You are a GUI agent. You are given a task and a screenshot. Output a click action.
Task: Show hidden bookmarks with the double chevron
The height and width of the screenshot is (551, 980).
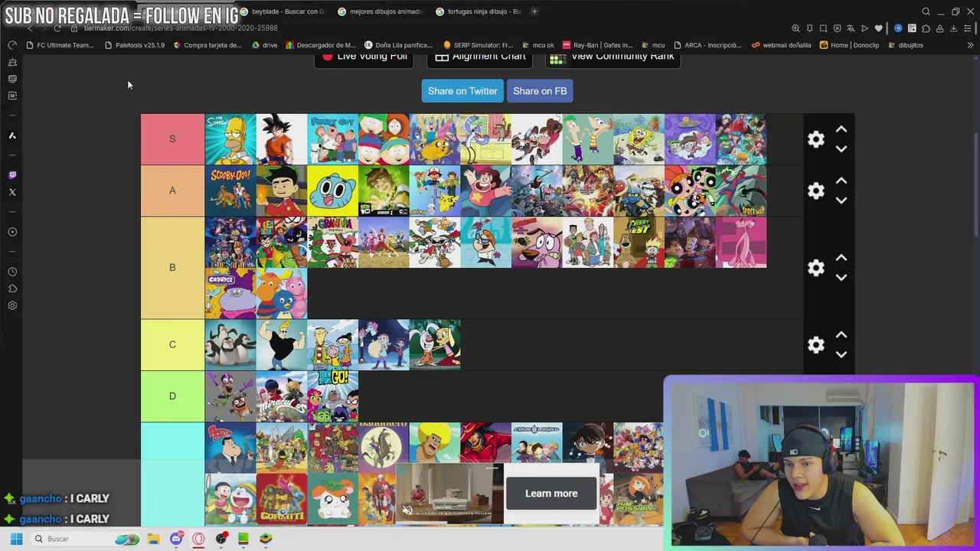click(970, 45)
